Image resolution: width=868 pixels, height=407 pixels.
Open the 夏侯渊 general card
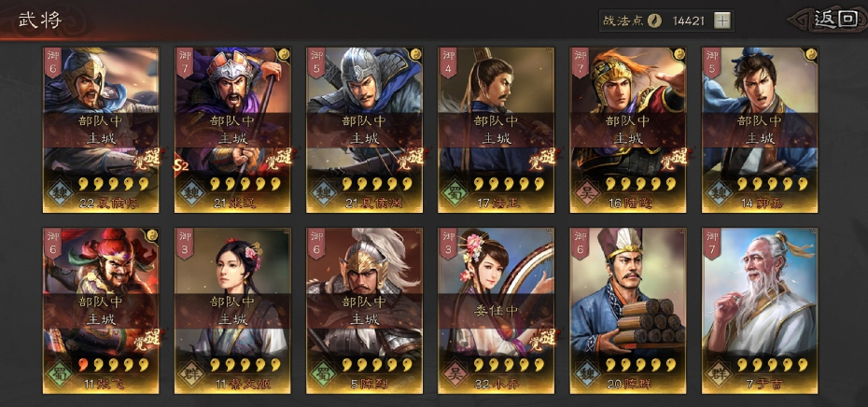(365, 130)
